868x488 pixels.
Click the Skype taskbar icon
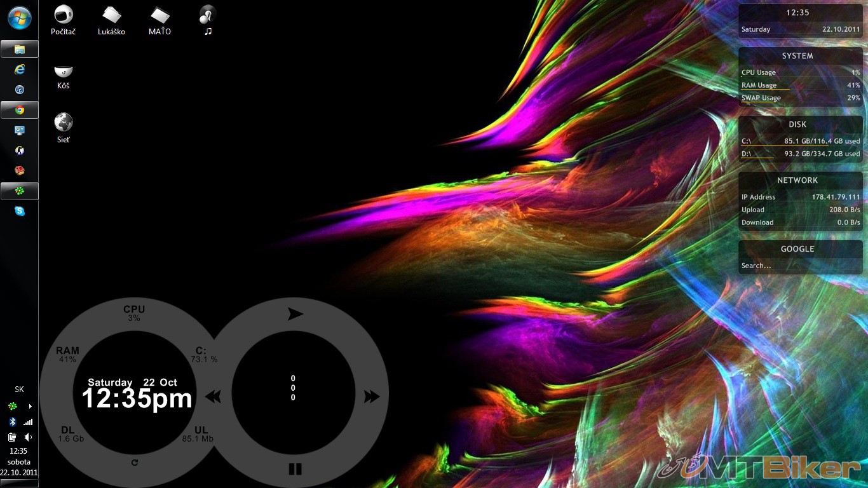point(20,211)
